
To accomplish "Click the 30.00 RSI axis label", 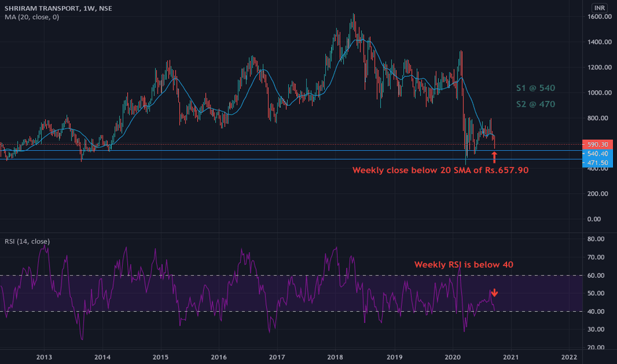I will [x=596, y=330].
